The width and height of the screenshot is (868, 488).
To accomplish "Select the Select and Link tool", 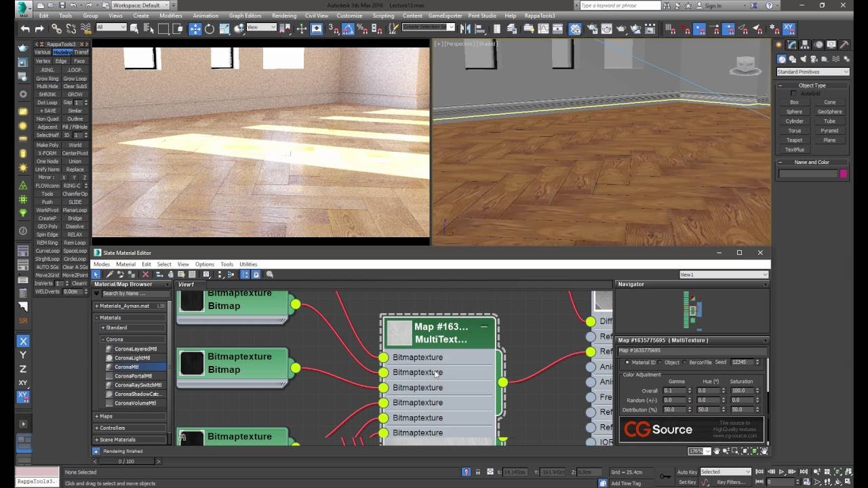I will click(56, 28).
